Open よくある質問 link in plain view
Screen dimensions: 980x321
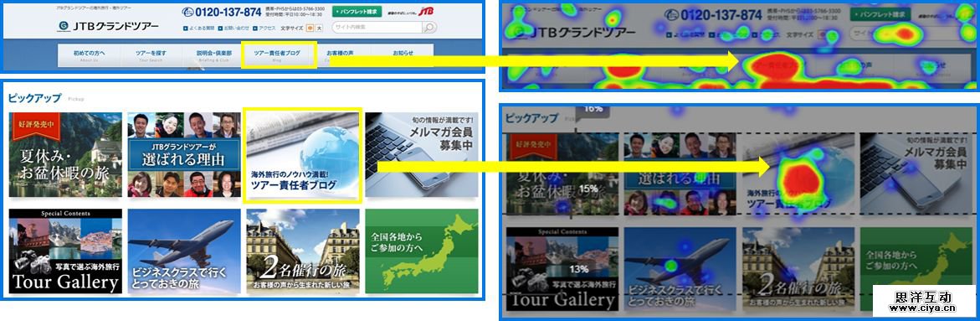201,28
